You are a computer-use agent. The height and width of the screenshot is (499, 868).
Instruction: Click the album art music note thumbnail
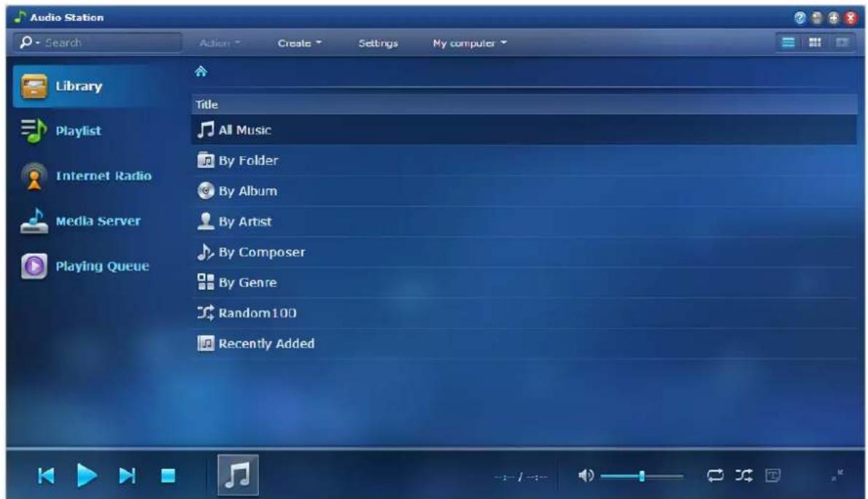pyautogui.click(x=238, y=475)
